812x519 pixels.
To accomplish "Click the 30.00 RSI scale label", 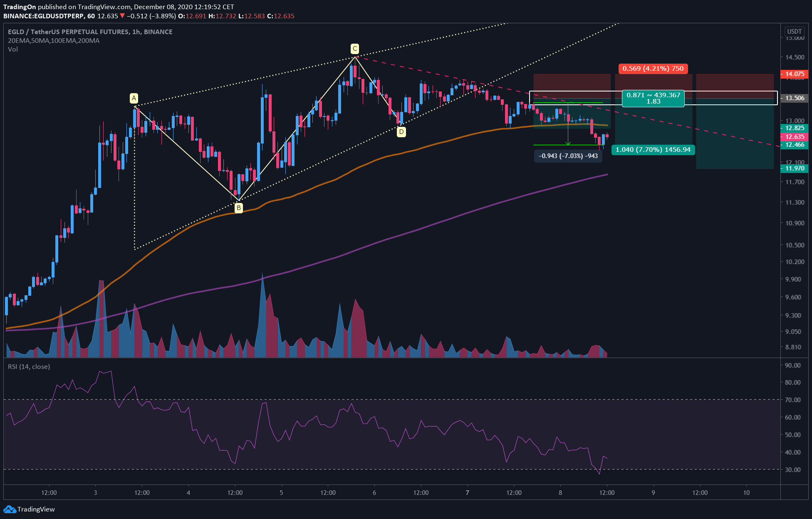I will [x=793, y=470].
